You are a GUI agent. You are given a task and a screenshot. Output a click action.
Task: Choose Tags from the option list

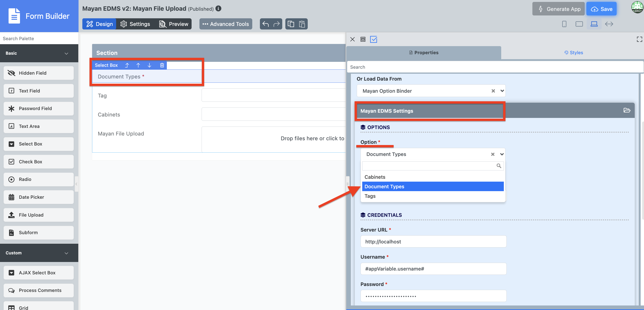click(433, 196)
